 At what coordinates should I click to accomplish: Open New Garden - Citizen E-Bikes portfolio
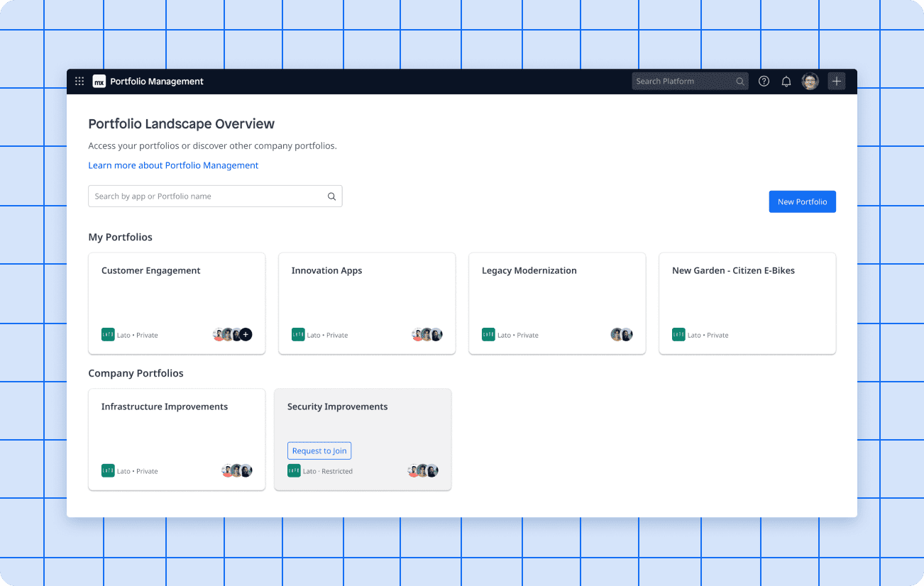pos(747,298)
